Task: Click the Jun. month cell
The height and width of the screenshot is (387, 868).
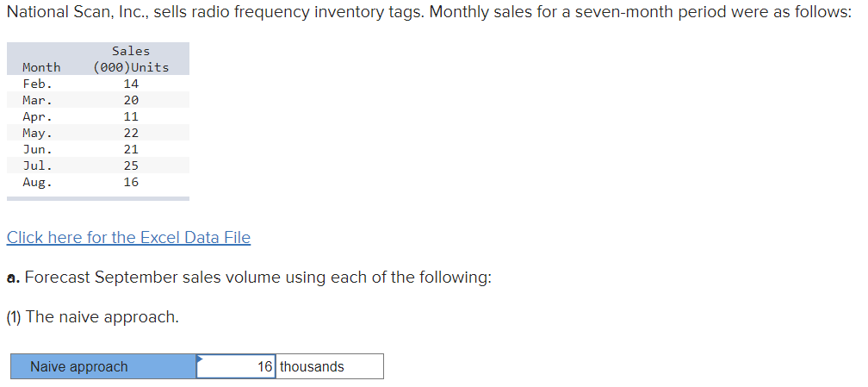Action: [x=38, y=149]
